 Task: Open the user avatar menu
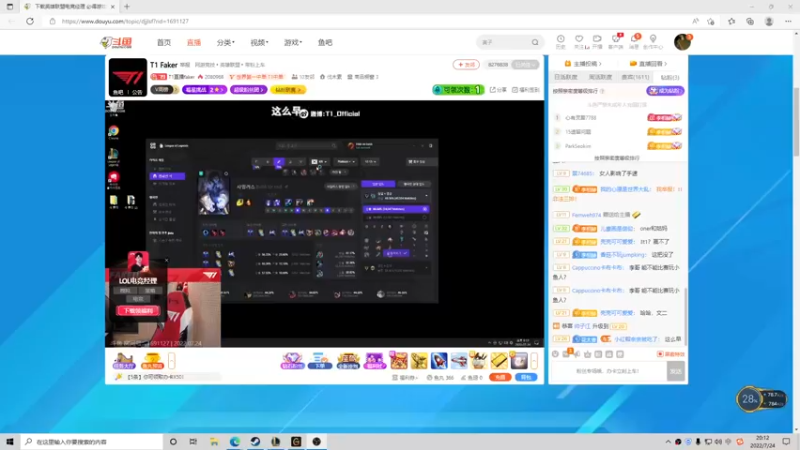[x=682, y=42]
